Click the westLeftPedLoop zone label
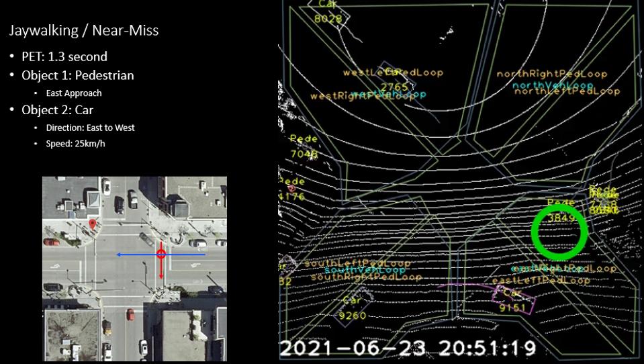Image resolution: width=644 pixels, height=364 pixels. [393, 73]
